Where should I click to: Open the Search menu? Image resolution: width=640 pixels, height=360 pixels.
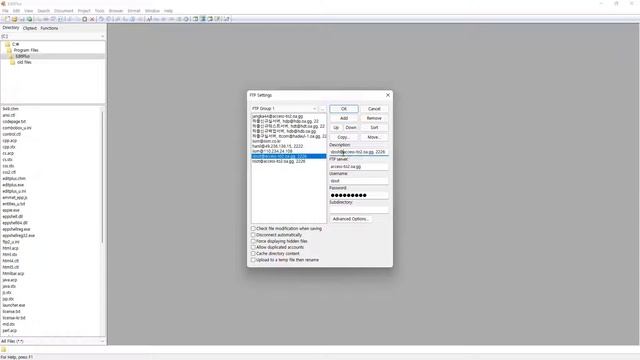(x=44, y=11)
